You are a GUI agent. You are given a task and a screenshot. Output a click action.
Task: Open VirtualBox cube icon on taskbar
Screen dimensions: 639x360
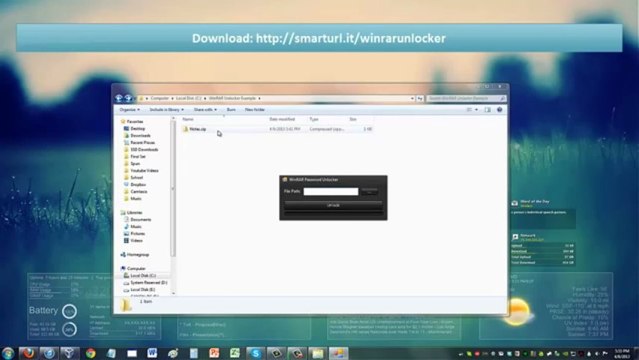coord(69,353)
